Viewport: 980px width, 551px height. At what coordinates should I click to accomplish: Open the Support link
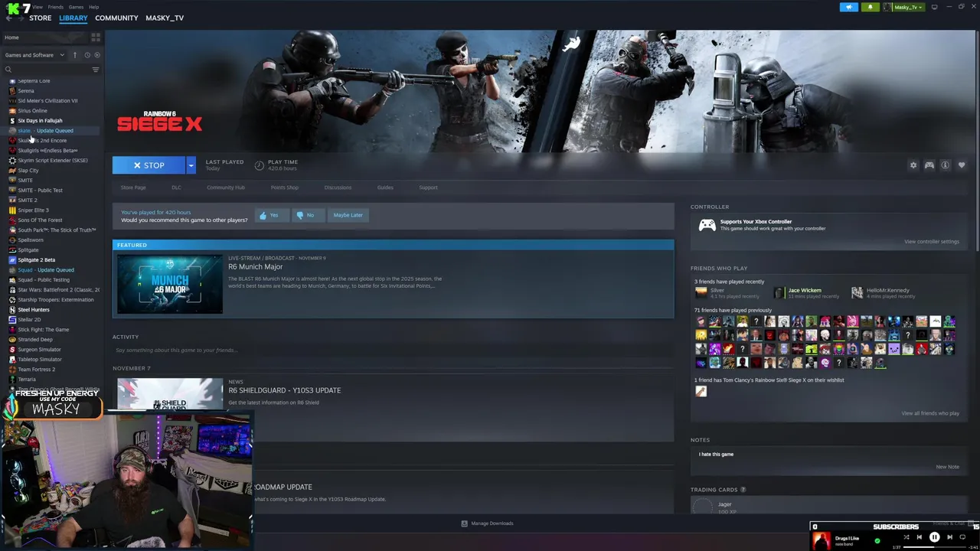click(428, 187)
